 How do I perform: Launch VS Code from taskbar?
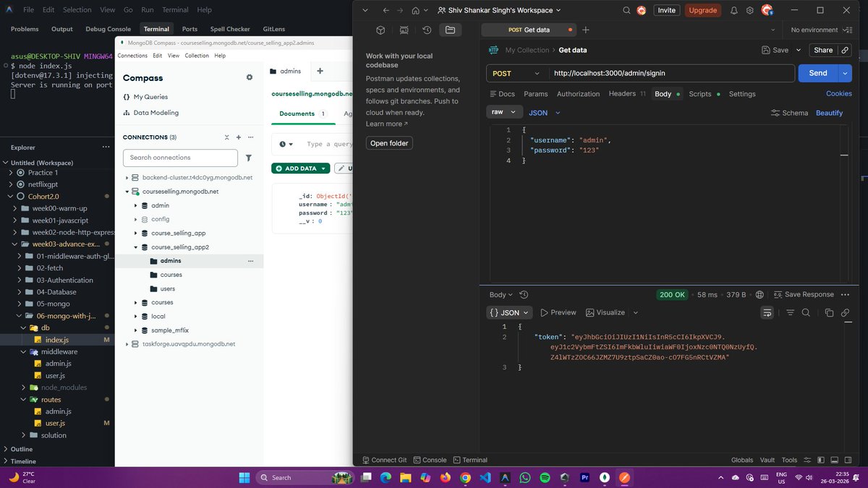tap(485, 477)
